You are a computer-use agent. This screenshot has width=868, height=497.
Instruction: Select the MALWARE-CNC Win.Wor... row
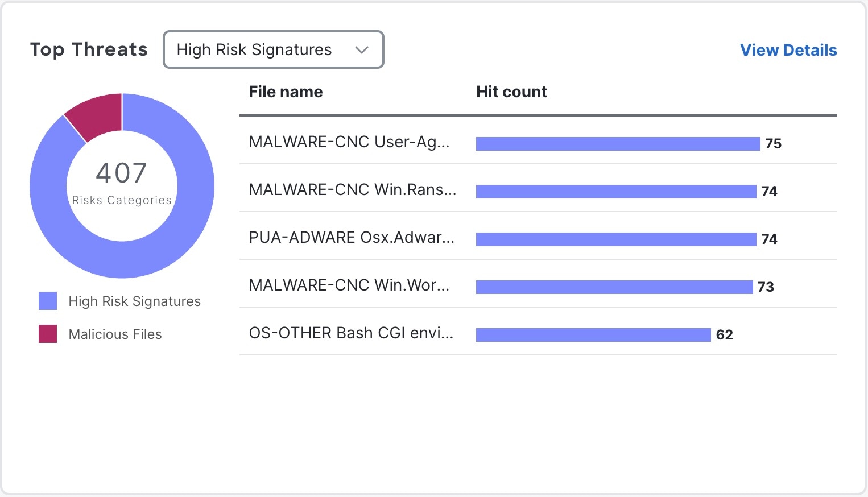click(x=349, y=285)
